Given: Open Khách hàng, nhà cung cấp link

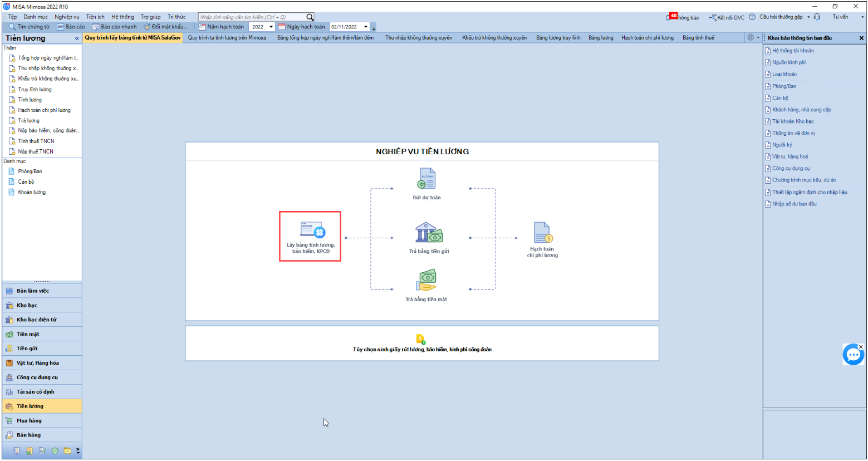Looking at the screenshot, I should [802, 110].
